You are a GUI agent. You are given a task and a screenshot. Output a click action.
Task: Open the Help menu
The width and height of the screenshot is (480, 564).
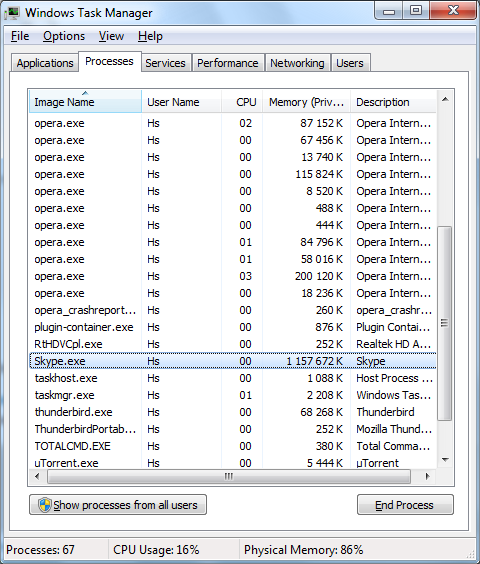tap(150, 36)
